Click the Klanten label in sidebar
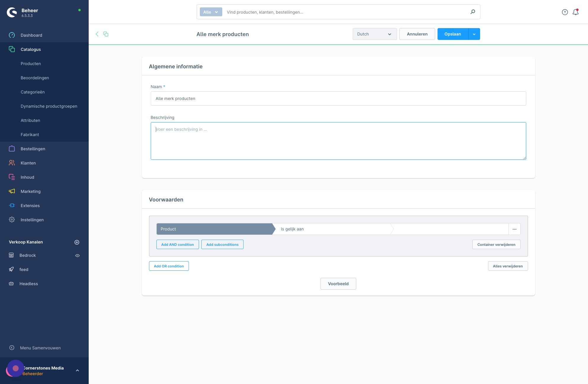Viewport: 588px width, 384px height. coord(28,163)
